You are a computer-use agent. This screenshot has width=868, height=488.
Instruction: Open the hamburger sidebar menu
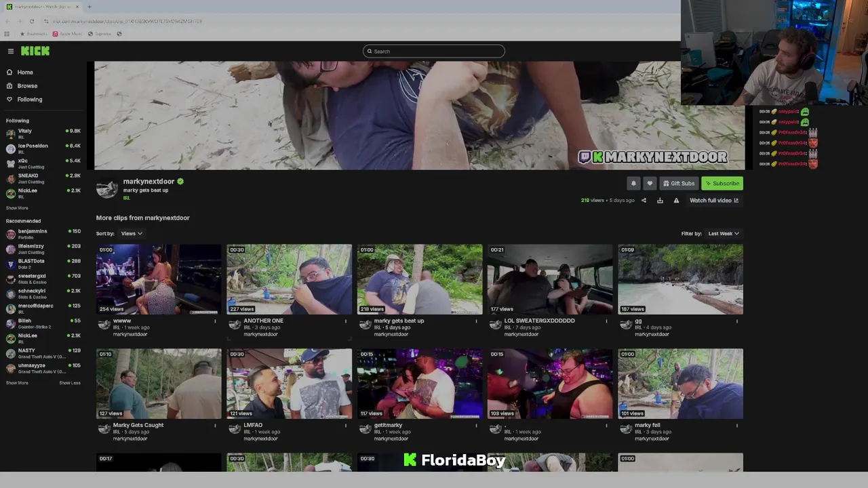point(11,52)
